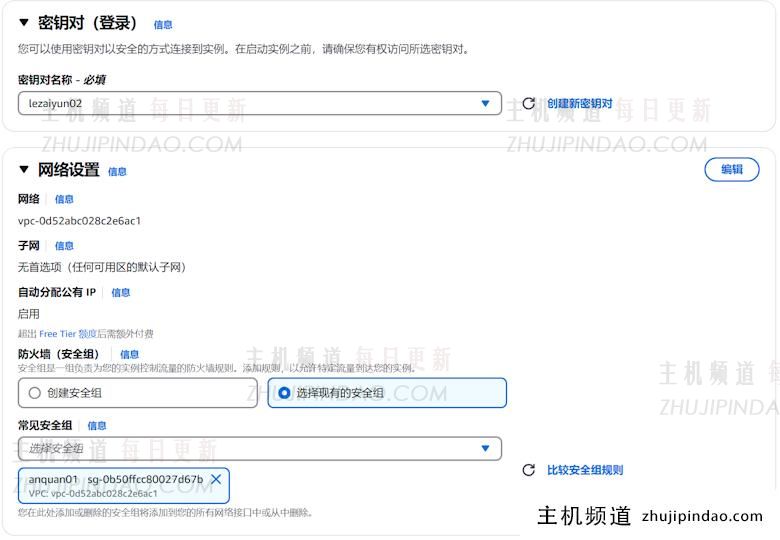Remove anquan01 security group with X icon
780x540 pixels.
click(x=216, y=479)
